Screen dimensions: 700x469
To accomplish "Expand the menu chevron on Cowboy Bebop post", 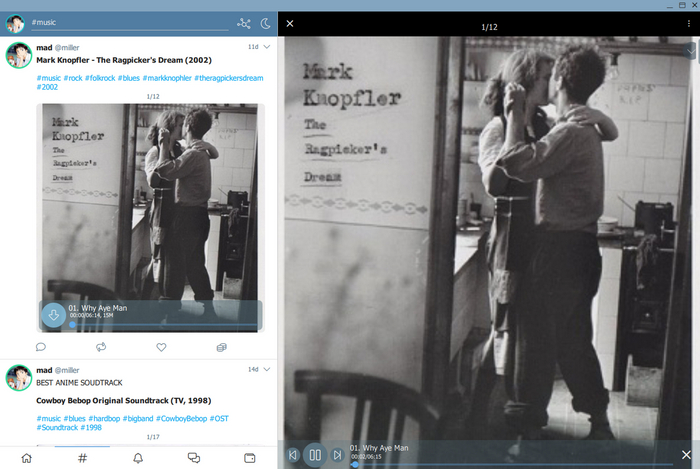I will 267,369.
